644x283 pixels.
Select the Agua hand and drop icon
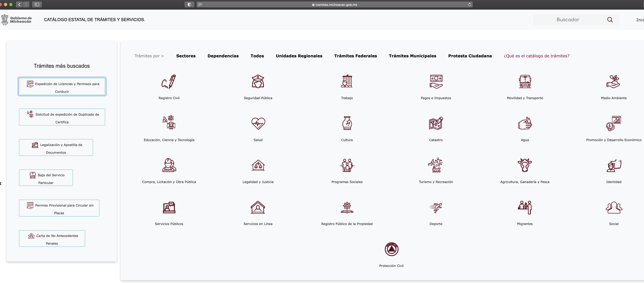[x=525, y=123]
